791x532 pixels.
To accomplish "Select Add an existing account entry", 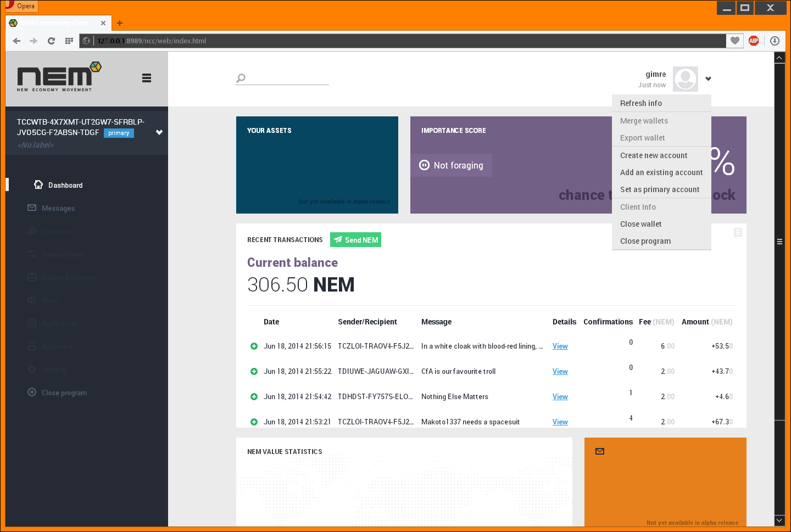I will point(661,172).
